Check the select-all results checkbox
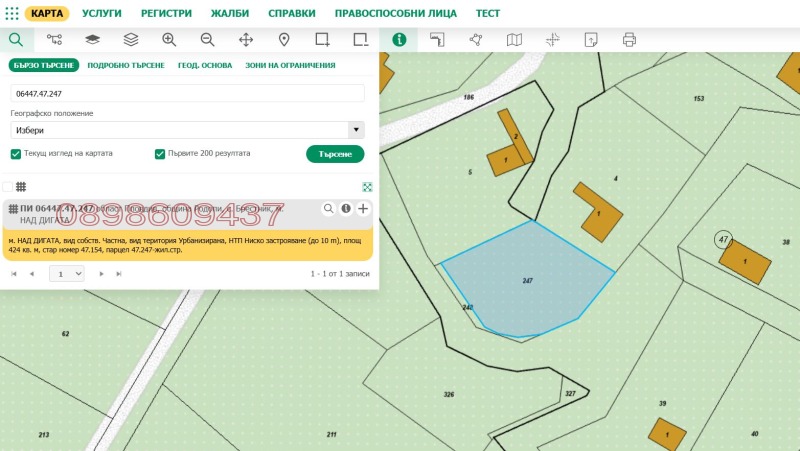Screen dimensions: 800x451 click(8, 187)
